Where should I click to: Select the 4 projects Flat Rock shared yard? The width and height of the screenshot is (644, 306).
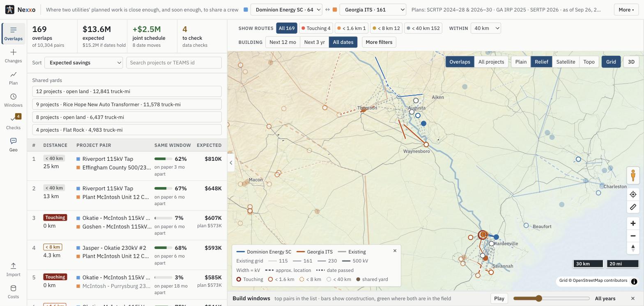click(127, 130)
